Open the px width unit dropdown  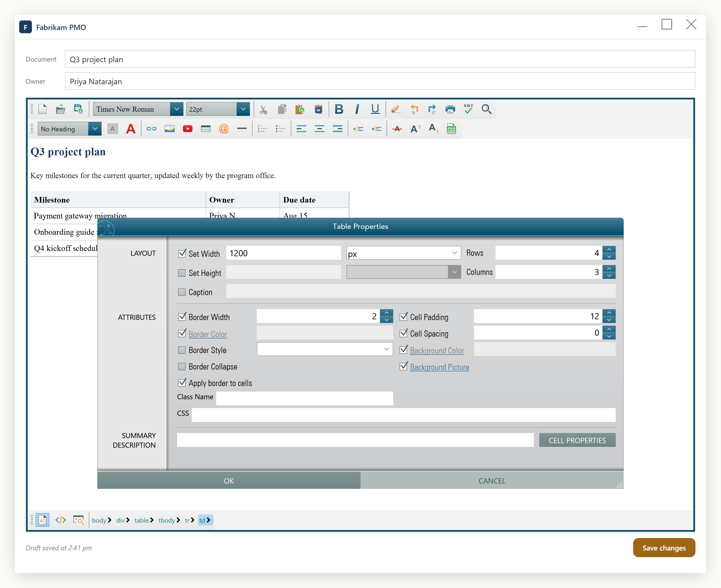pos(454,253)
